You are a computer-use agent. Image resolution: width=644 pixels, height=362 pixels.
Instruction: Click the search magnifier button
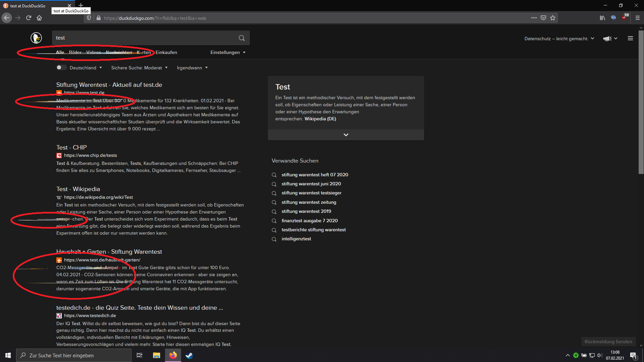241,38
